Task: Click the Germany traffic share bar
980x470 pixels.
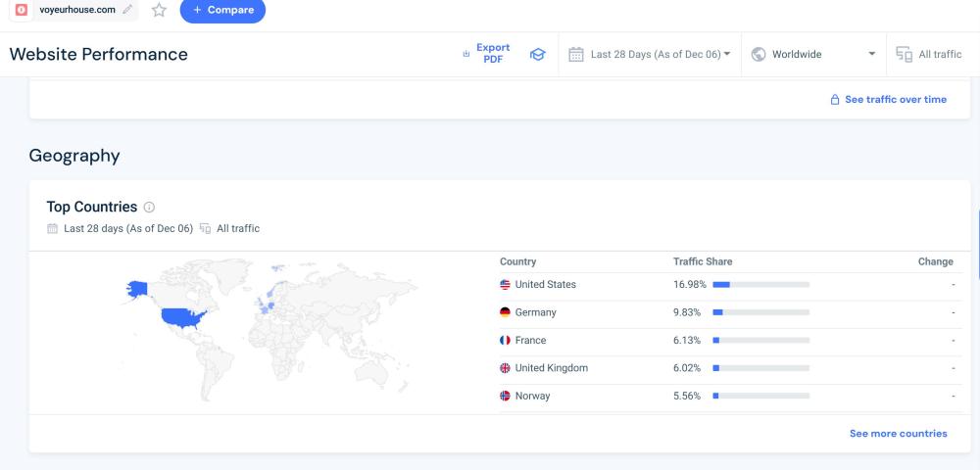Action: [760, 312]
